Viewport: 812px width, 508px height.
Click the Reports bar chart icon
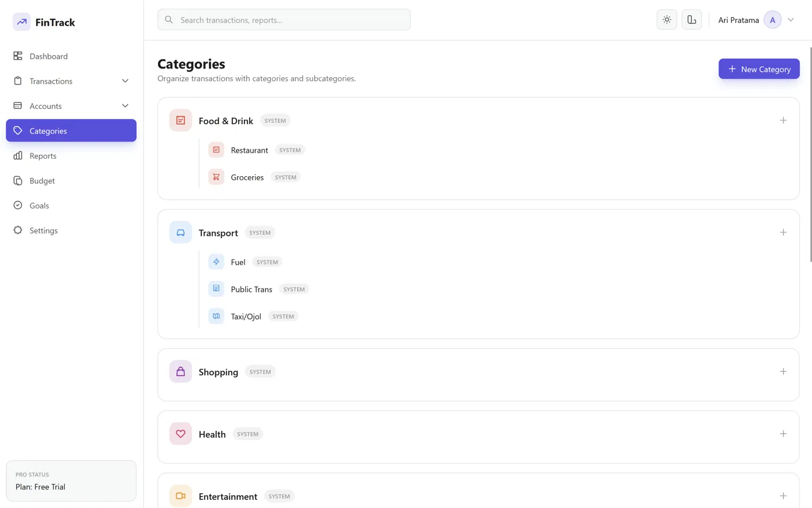click(x=18, y=156)
